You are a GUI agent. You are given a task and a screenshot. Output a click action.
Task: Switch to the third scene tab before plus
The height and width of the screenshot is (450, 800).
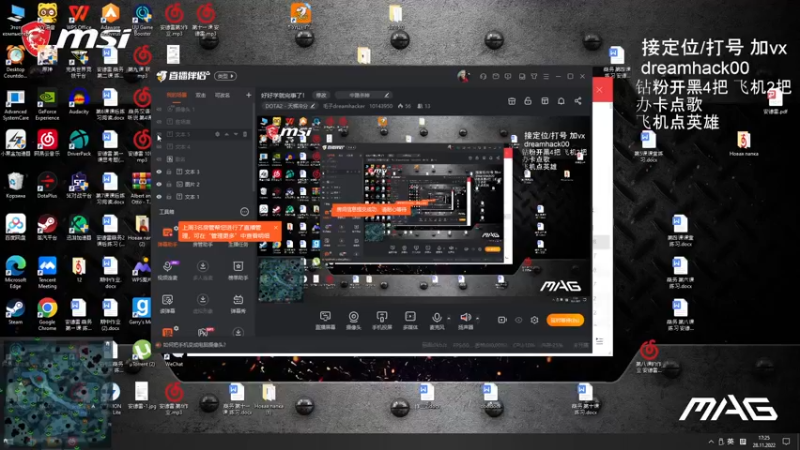click(x=222, y=95)
